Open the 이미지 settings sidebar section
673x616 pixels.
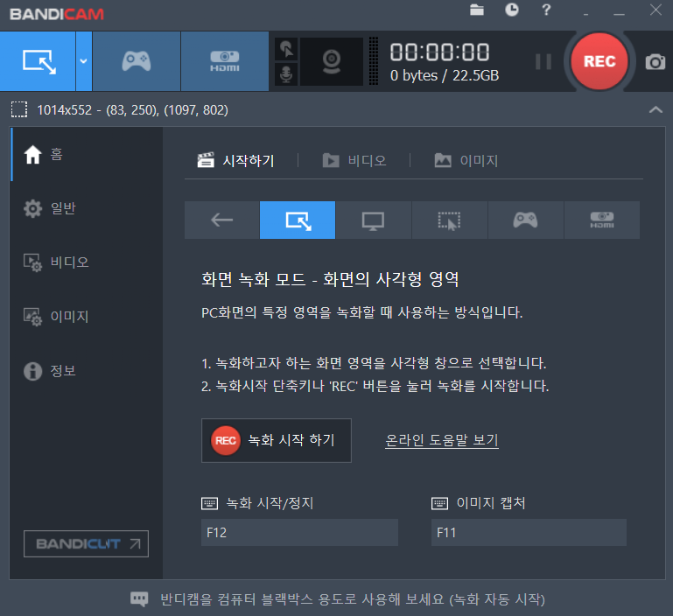[87, 317]
